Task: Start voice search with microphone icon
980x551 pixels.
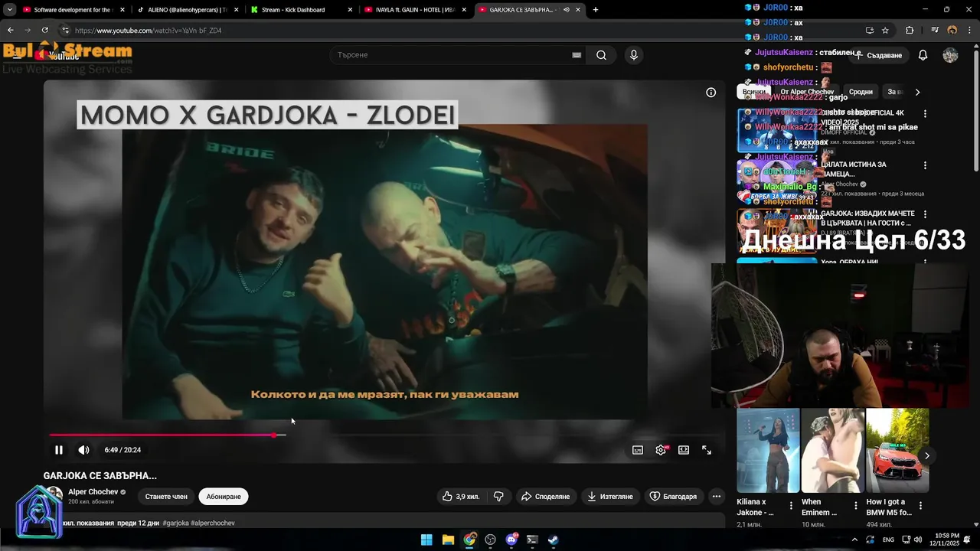Action: pos(633,55)
